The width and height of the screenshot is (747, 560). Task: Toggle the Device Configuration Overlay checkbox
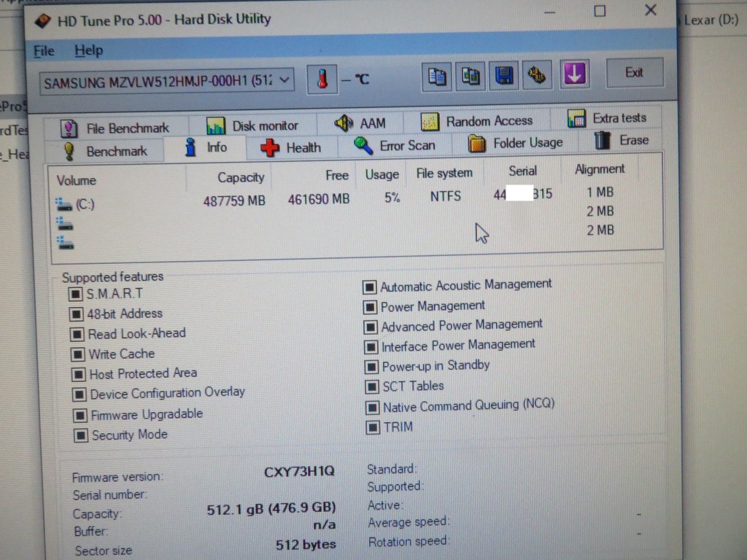coord(79,394)
